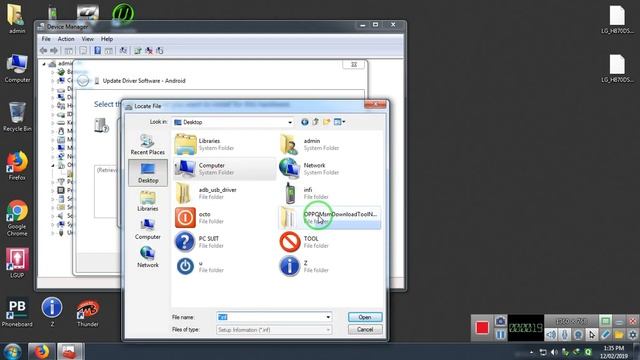Click Update Driver Software toolbar icon in Device Manager
Viewport: 640px width, 360px height.
pos(138,51)
